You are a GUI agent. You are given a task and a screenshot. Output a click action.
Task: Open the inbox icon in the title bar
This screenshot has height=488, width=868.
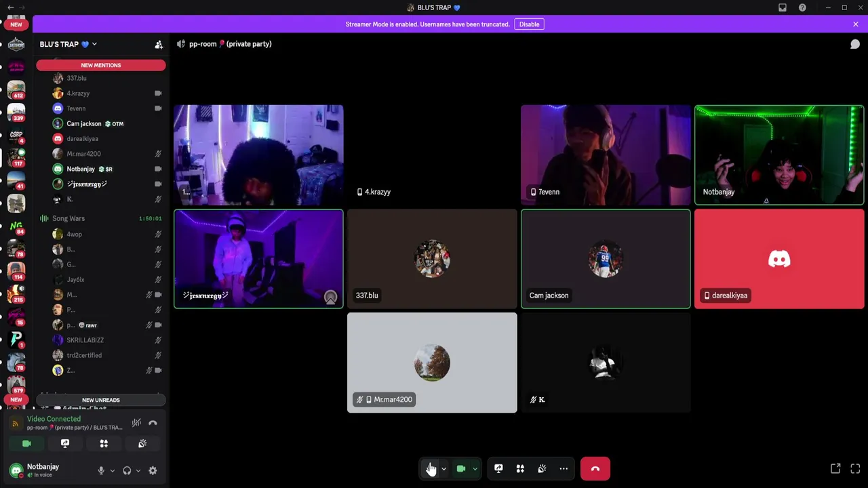783,7
